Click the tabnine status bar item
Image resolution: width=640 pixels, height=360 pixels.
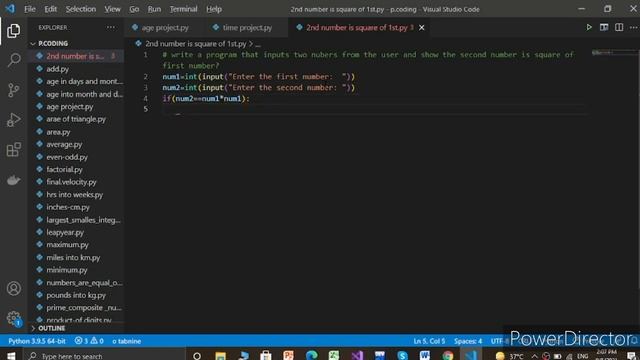click(127, 341)
